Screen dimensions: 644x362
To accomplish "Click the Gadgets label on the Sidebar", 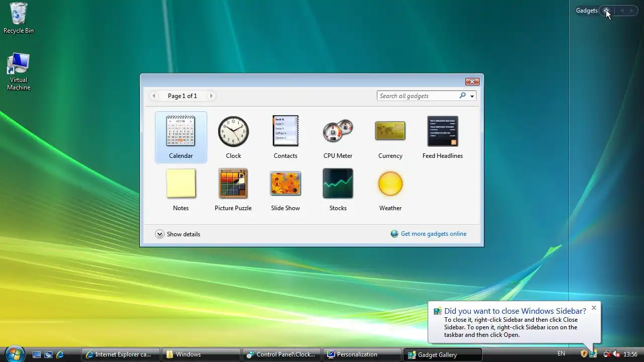I will pyautogui.click(x=587, y=11).
